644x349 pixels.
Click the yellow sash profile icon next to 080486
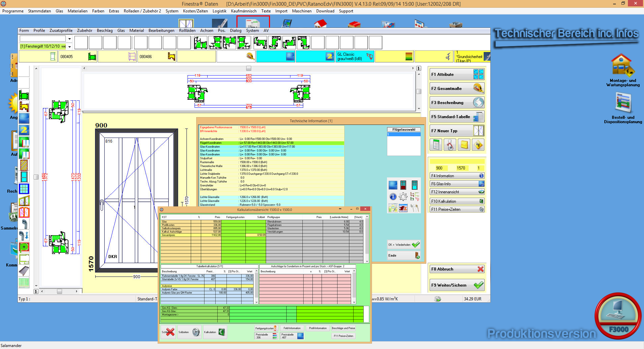pyautogui.click(x=171, y=57)
